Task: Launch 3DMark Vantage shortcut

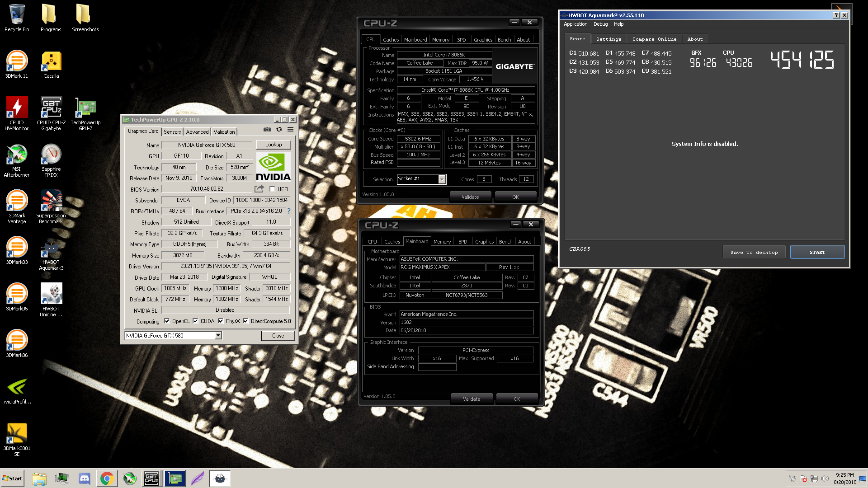Action: point(17,207)
